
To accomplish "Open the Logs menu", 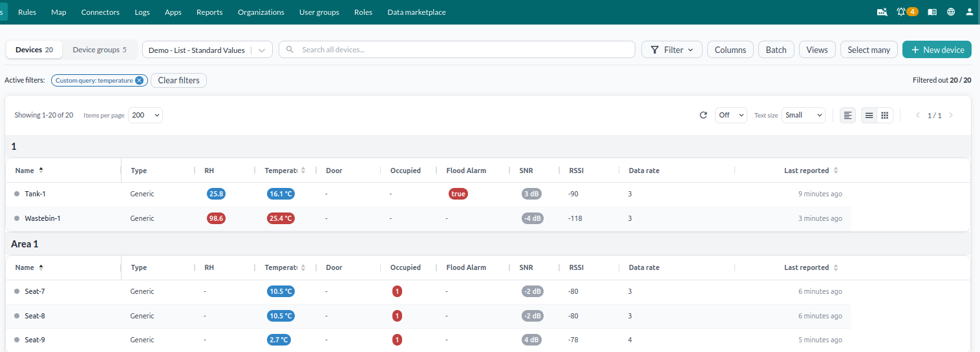I will [142, 12].
